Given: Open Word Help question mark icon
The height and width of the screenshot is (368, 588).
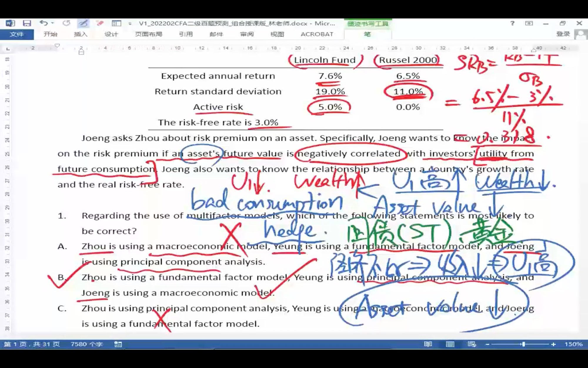Looking at the screenshot, I should [x=512, y=23].
